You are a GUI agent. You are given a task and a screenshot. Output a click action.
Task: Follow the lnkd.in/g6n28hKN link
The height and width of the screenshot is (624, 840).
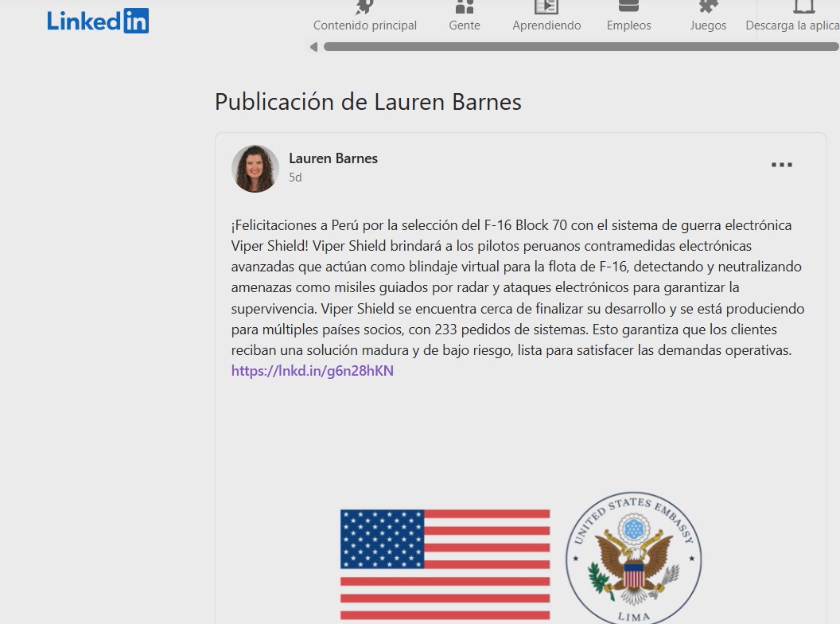tap(313, 371)
